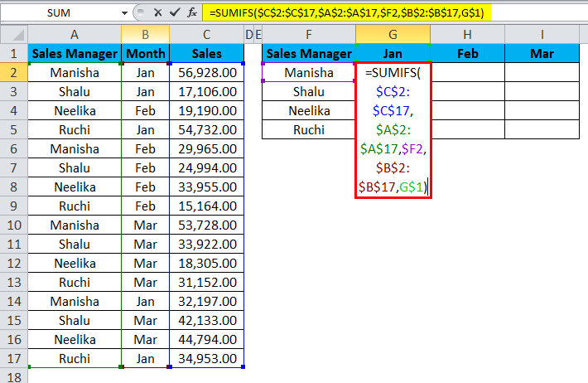Click the editing cell G2 with SUMIFS formula

point(393,130)
